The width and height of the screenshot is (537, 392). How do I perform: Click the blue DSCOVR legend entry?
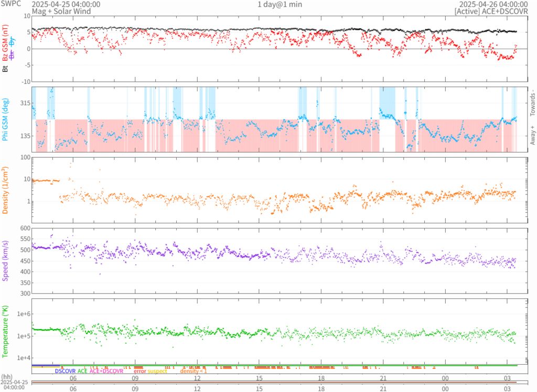65,371
